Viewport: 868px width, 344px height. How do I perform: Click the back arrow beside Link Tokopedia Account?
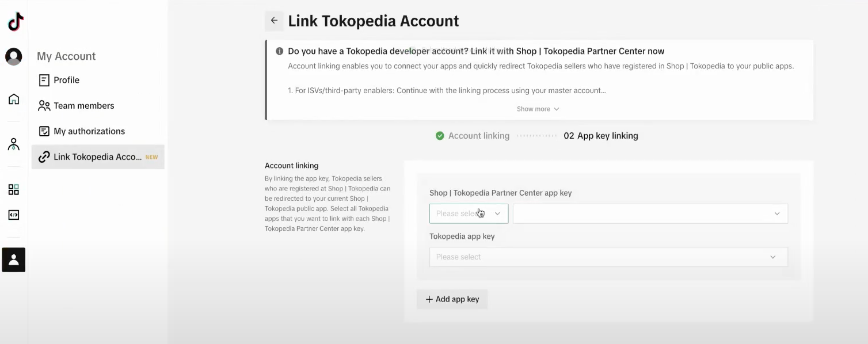click(x=274, y=21)
